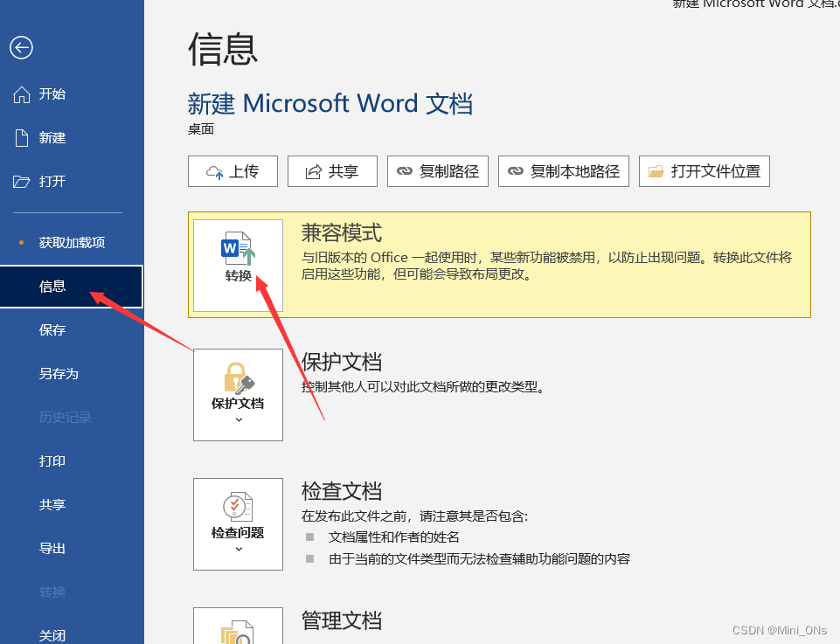Viewport: 840px width, 644px height.
Task: Click the 共享 share button
Action: (x=333, y=171)
